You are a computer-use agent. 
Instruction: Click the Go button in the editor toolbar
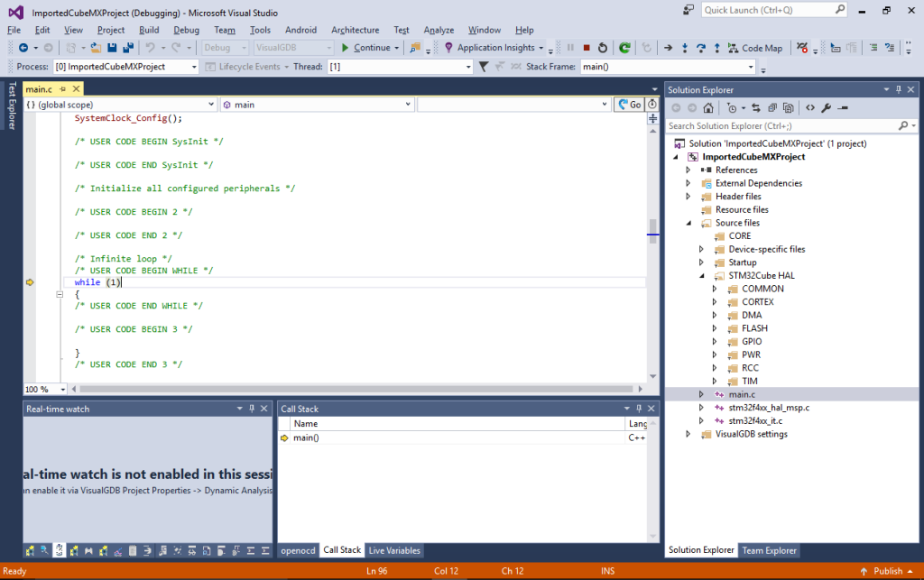click(x=630, y=104)
